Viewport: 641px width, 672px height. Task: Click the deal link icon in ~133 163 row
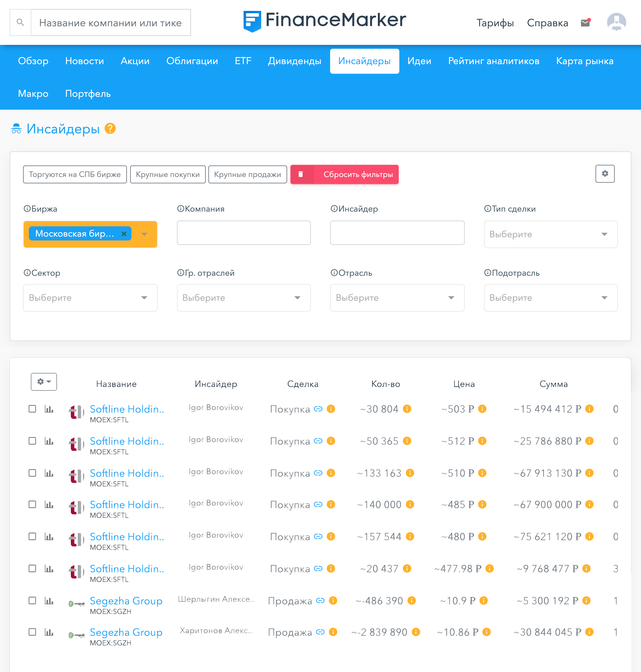coord(318,473)
